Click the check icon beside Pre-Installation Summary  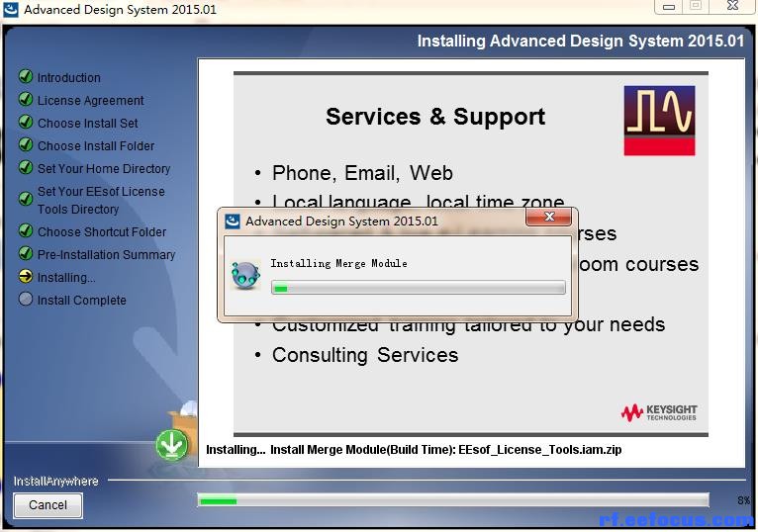tap(26, 253)
